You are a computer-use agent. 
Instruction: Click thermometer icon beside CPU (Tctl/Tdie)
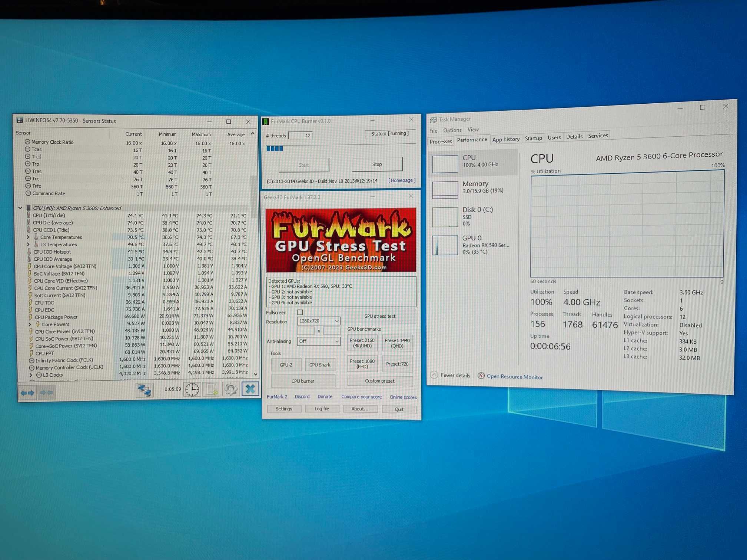(x=28, y=215)
